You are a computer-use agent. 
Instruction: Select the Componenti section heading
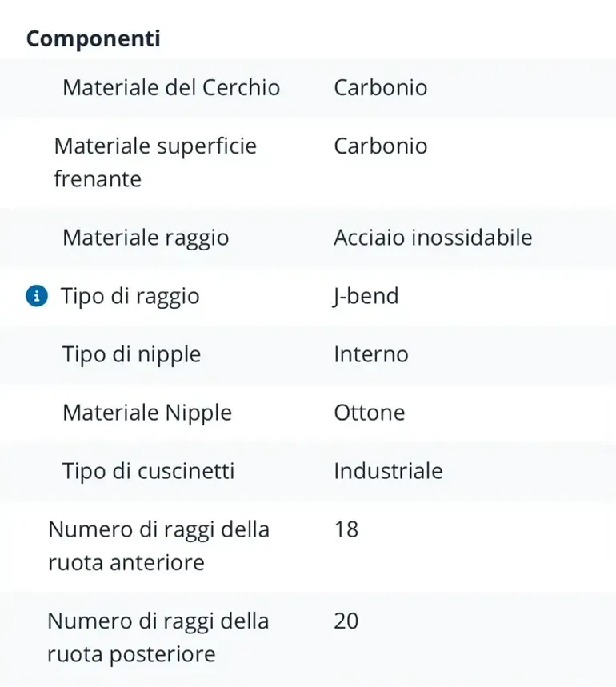[94, 38]
